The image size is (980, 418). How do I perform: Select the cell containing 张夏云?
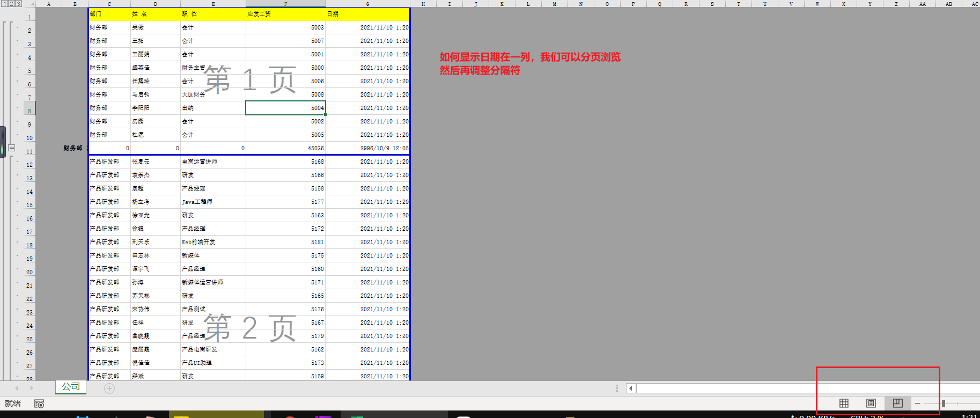156,162
